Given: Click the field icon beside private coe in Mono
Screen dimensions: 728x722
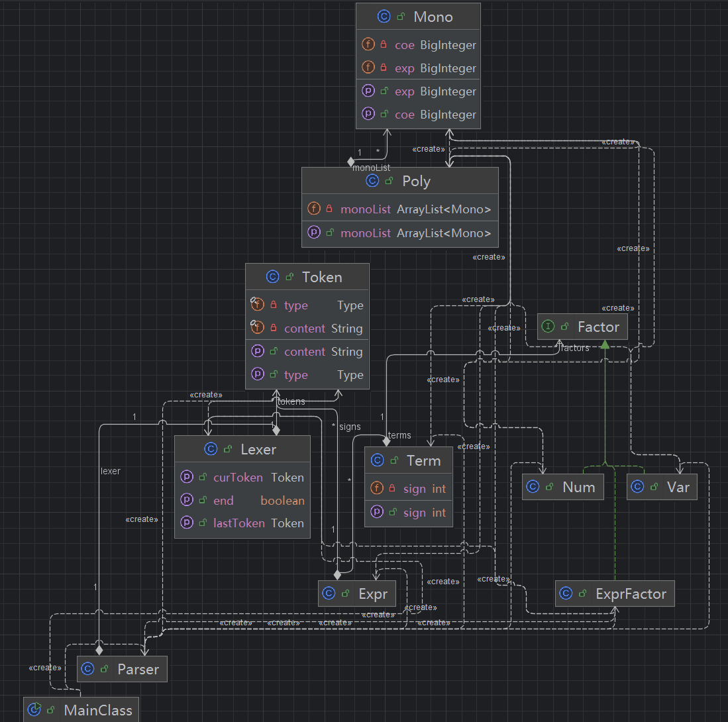Looking at the screenshot, I should tap(368, 44).
